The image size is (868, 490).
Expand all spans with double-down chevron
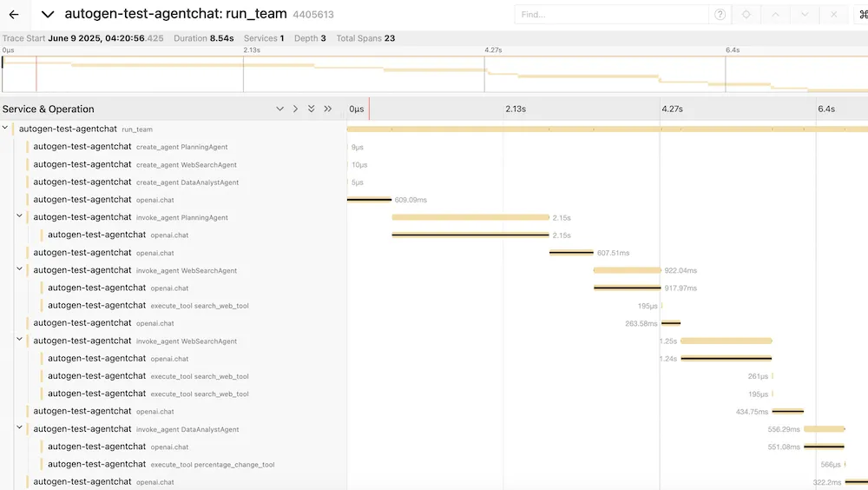(x=311, y=109)
